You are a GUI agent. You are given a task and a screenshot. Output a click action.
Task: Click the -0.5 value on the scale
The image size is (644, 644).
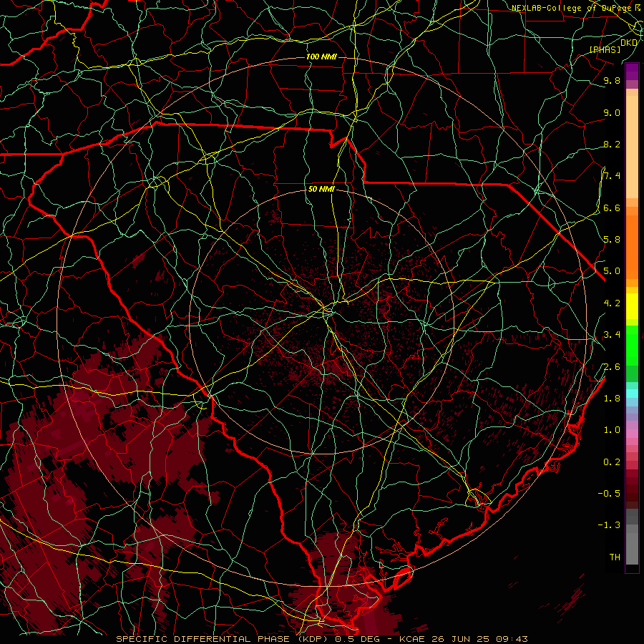tap(610, 494)
